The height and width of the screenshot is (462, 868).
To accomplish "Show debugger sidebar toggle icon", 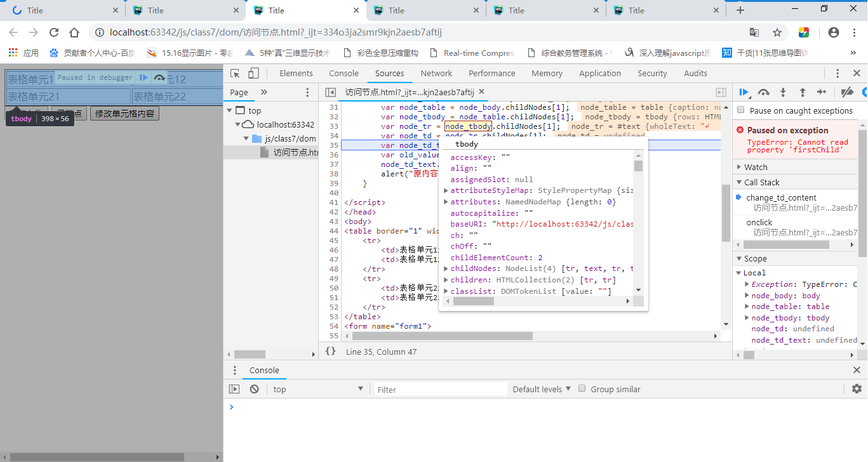I will point(721,92).
